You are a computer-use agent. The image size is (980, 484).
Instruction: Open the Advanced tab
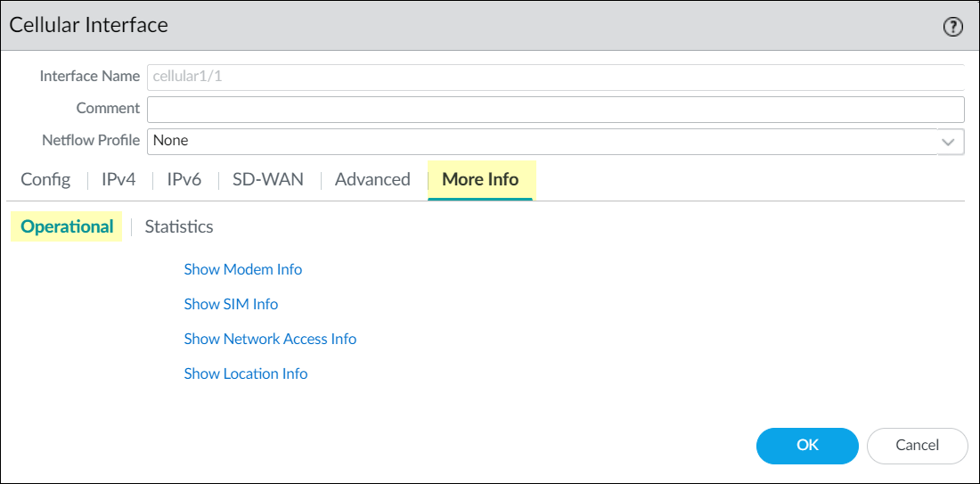pos(372,179)
